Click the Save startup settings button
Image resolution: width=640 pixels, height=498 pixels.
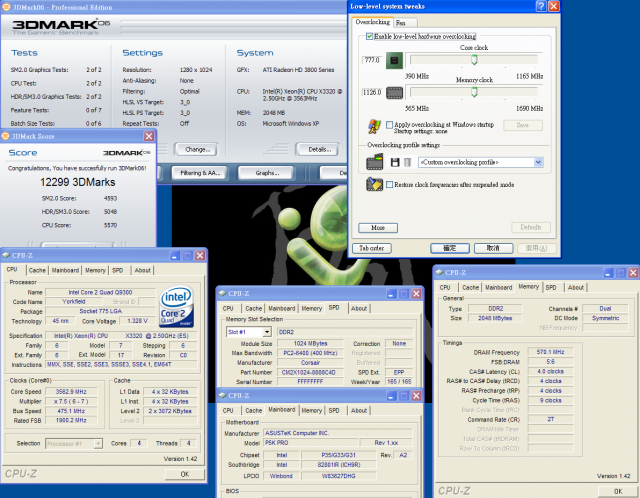pos(523,125)
